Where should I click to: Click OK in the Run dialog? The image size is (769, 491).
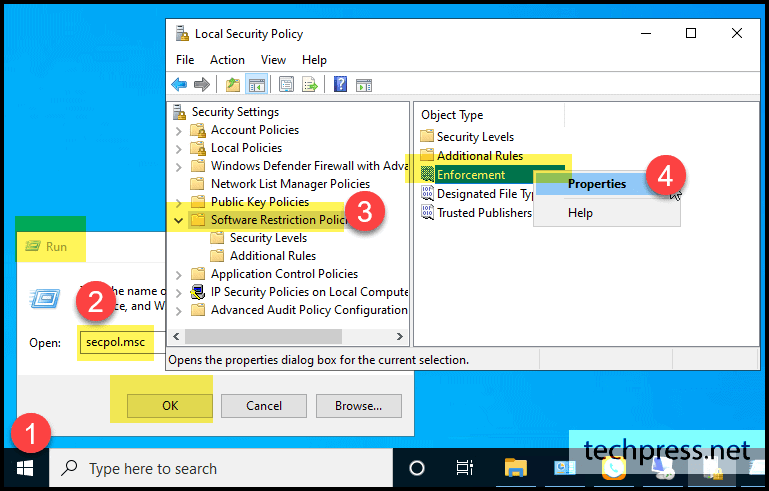170,406
